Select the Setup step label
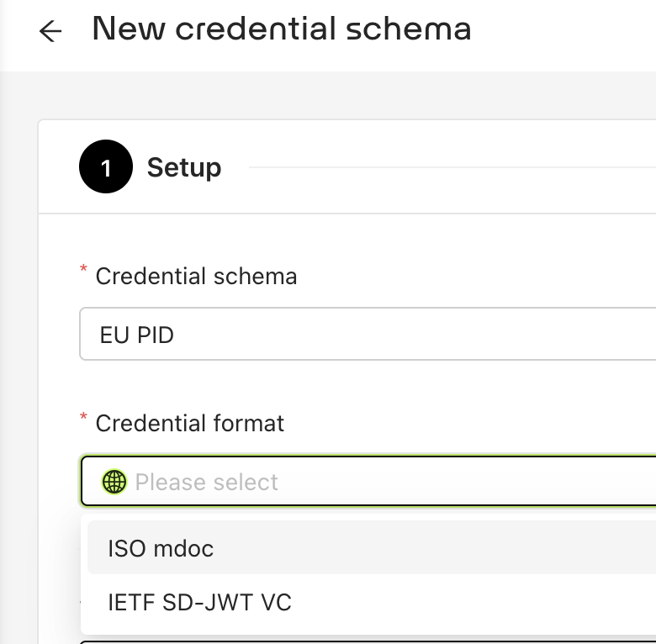656x644 pixels. click(x=184, y=167)
